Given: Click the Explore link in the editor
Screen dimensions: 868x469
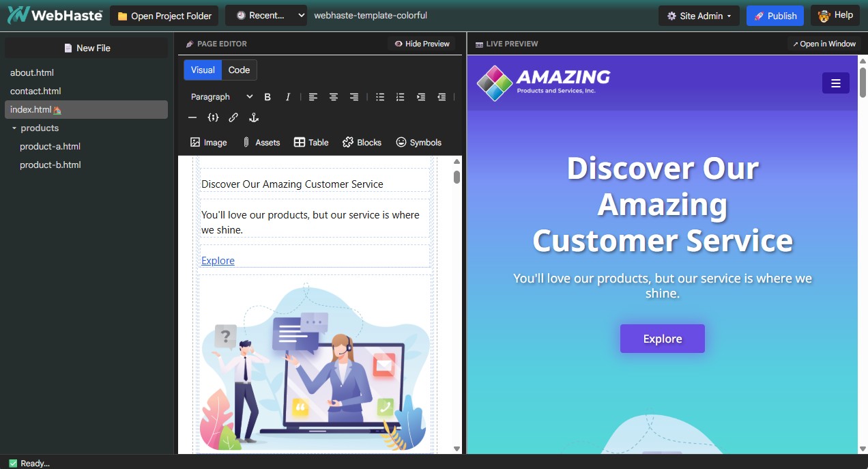Looking at the screenshot, I should [218, 261].
